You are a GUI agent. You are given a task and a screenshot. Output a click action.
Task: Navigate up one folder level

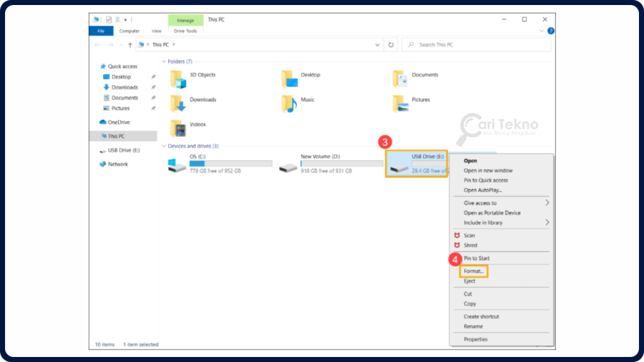click(130, 45)
